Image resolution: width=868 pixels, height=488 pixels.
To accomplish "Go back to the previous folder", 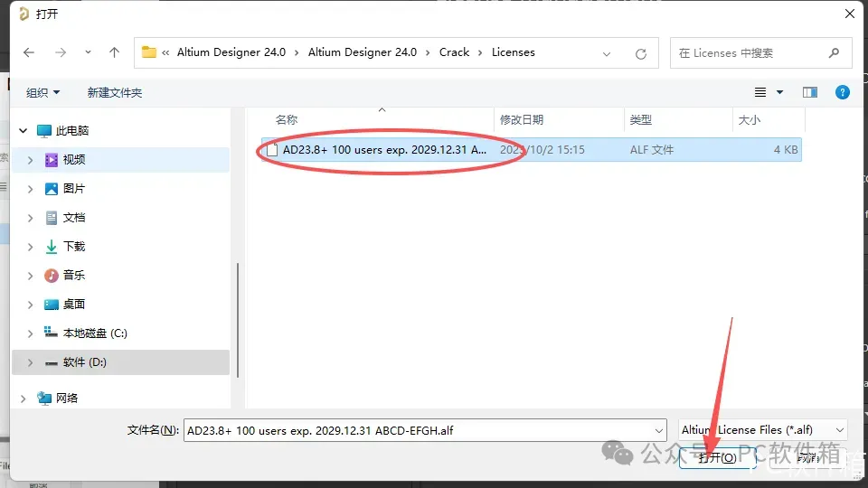I will point(29,52).
